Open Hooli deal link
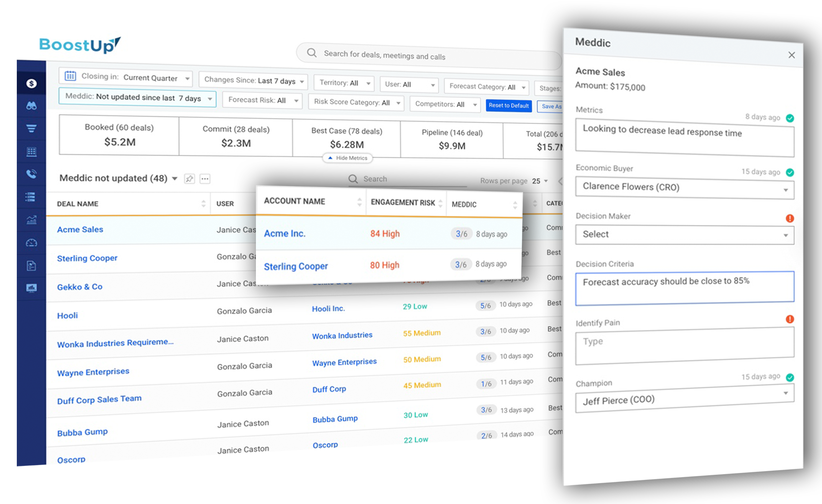This screenshot has width=822, height=504. pos(68,316)
